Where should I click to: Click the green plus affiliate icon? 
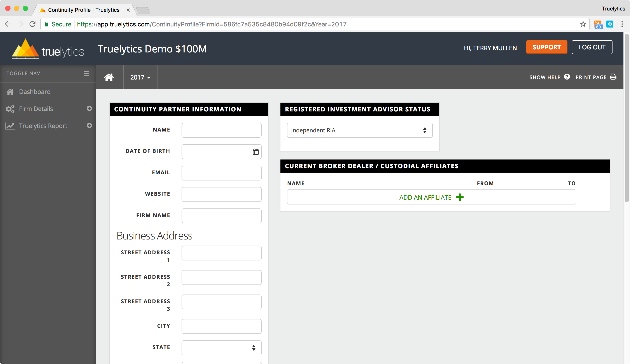click(460, 197)
